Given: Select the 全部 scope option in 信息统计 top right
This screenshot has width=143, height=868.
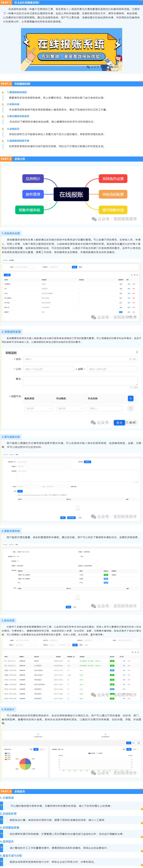Looking at the screenshot, I should [x=139, y=743].
